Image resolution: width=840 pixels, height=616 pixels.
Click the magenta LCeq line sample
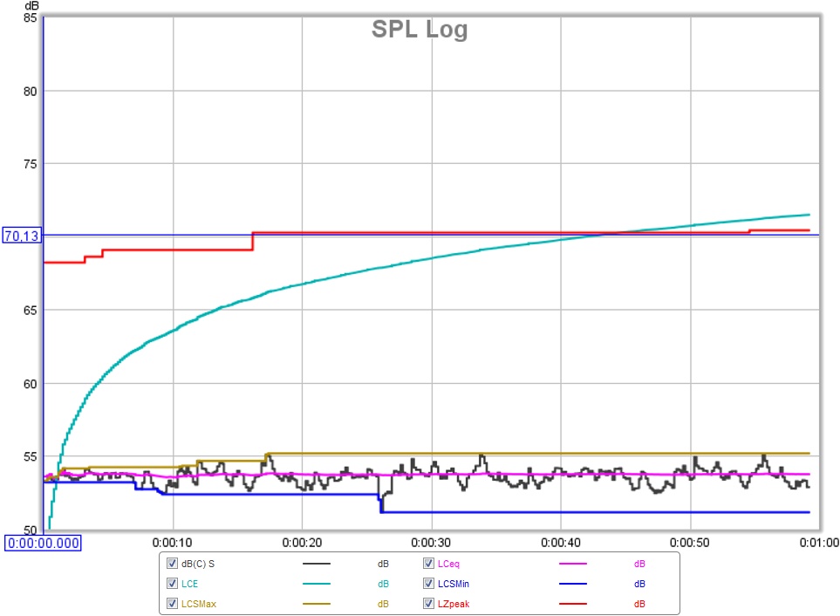(573, 564)
